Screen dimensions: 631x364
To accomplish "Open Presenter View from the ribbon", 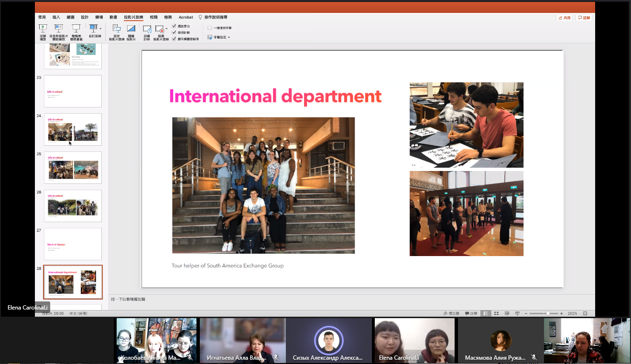I will pyautogui.click(x=76, y=29).
